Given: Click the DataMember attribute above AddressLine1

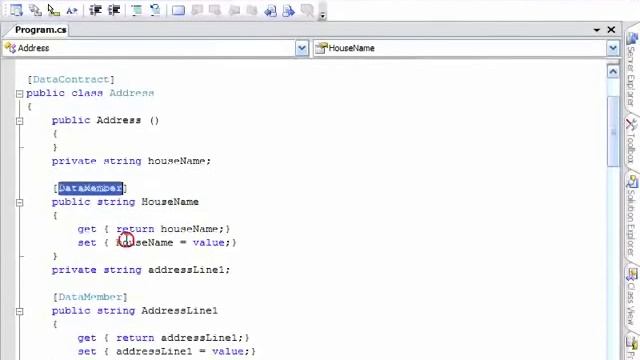Looking at the screenshot, I should pyautogui.click(x=90, y=297).
